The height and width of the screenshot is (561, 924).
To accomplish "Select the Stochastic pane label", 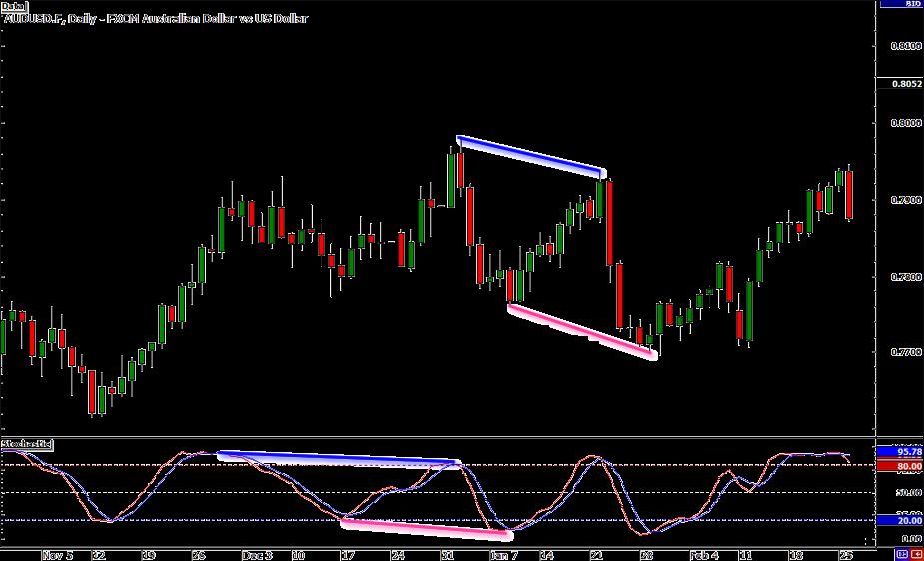I will [27, 444].
